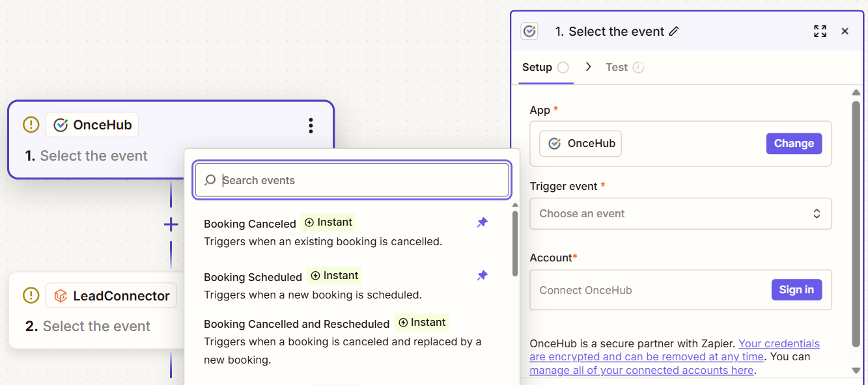
Task: Click the panel scrollbar's down arrow
Action: coord(856,370)
